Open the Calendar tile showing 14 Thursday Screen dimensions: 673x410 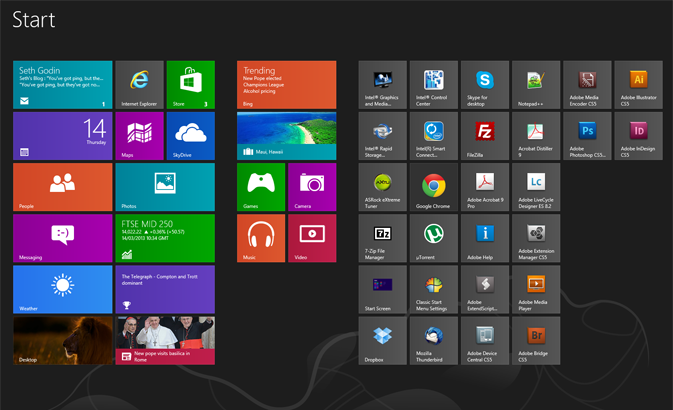[63, 136]
